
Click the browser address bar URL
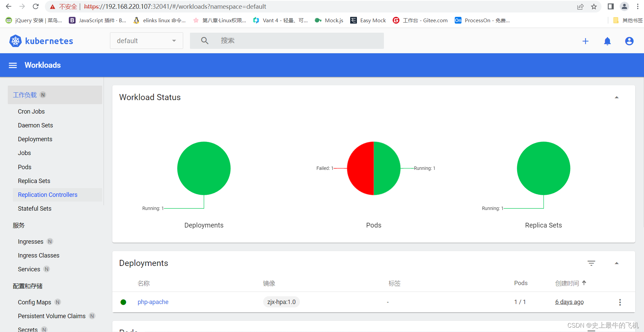(175, 6)
